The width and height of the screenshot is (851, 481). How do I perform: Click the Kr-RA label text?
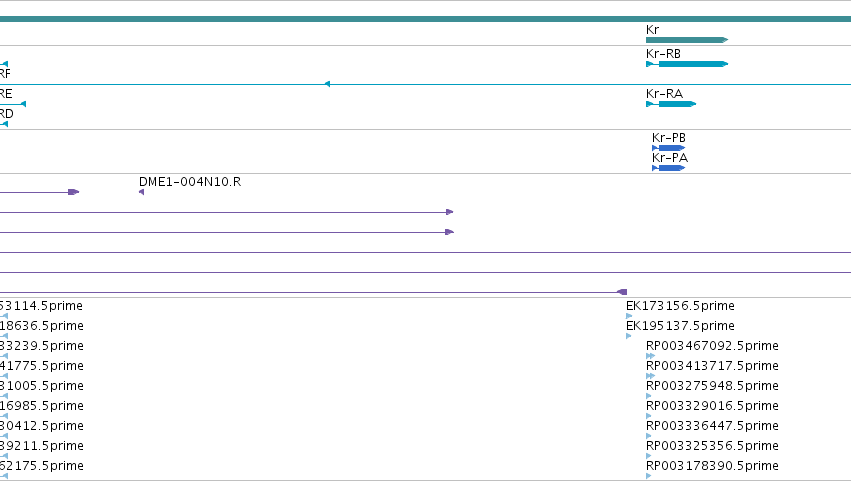[664, 93]
